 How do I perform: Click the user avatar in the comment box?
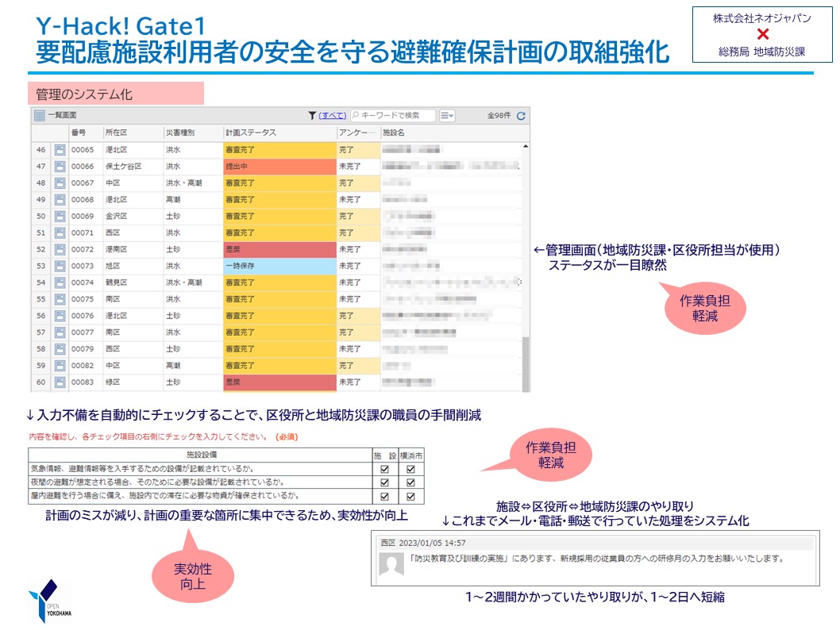(x=391, y=565)
